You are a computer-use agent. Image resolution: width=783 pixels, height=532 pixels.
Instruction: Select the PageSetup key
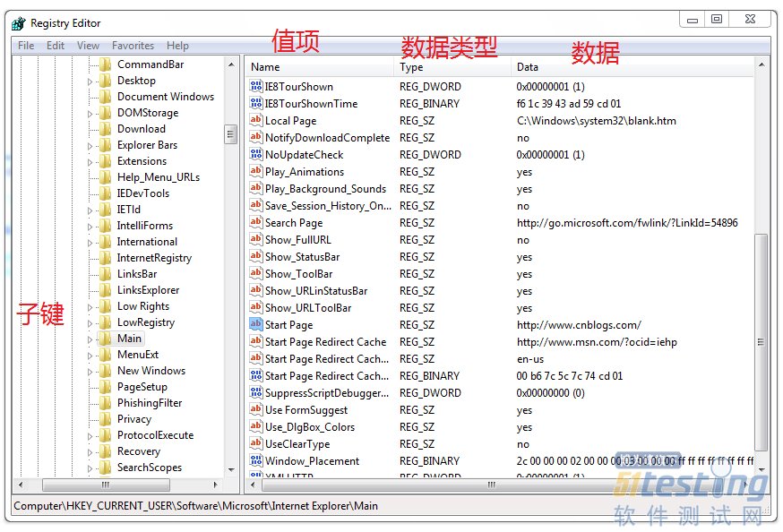tap(142, 387)
